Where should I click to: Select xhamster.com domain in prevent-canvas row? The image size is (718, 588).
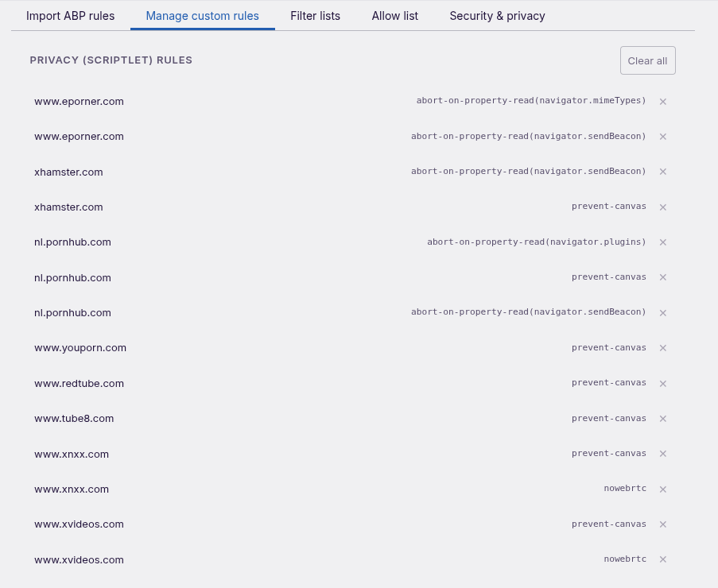pyautogui.click(x=68, y=207)
